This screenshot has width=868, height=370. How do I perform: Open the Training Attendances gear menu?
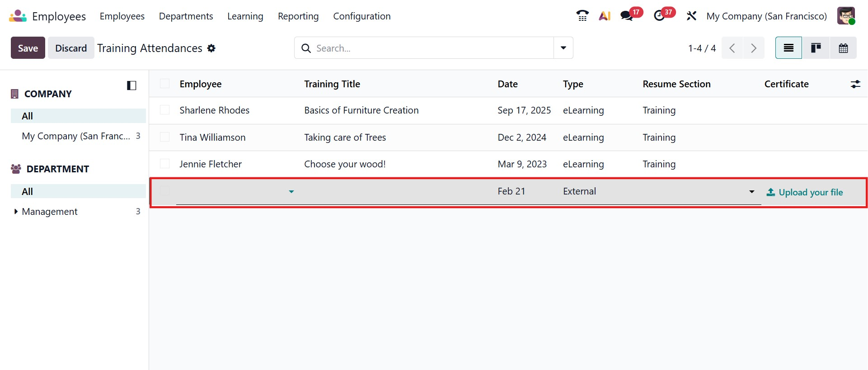(211, 48)
